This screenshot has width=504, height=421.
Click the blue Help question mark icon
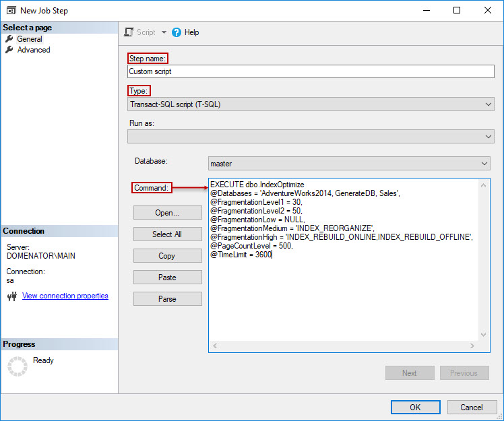177,32
